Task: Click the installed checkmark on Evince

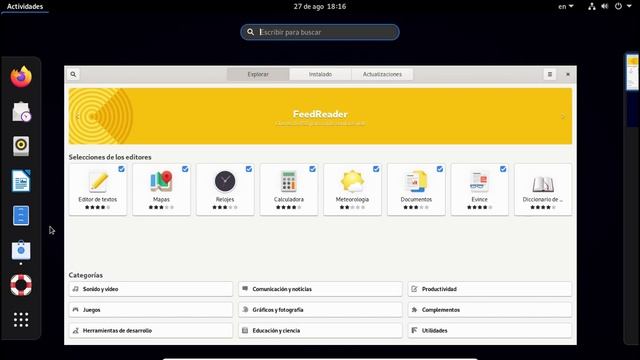Action: point(503,169)
